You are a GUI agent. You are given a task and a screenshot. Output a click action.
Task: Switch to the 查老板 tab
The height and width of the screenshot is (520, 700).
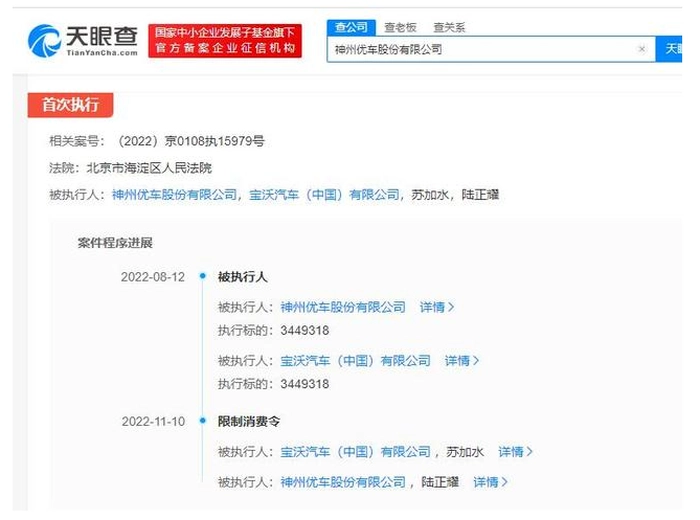[401, 27]
